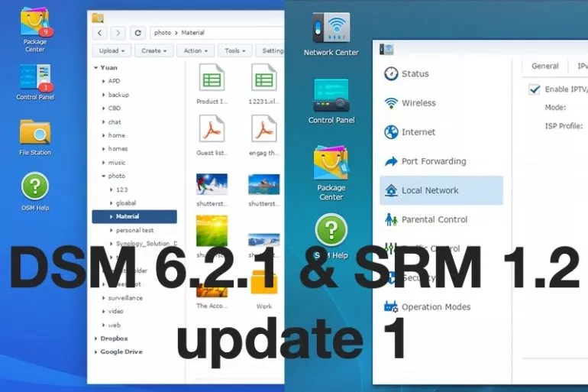
Task: Select the engag th... PDF file
Action: 263,135
